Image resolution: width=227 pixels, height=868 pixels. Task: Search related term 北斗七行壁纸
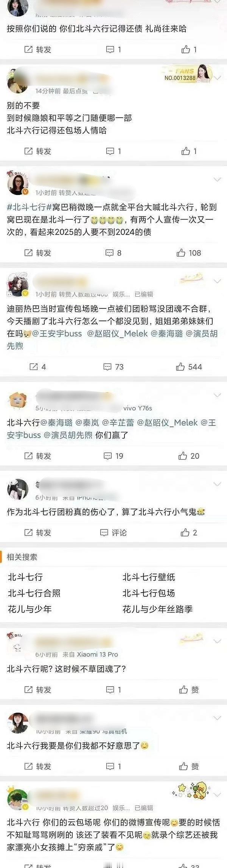(x=149, y=577)
